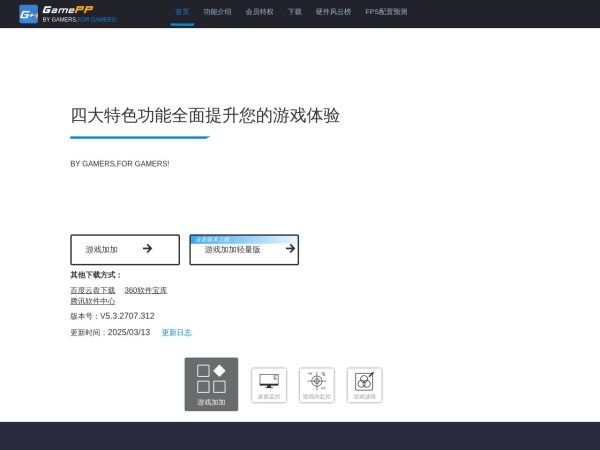
Task: Open the FPS配置预测 nav item
Action: 386,12
